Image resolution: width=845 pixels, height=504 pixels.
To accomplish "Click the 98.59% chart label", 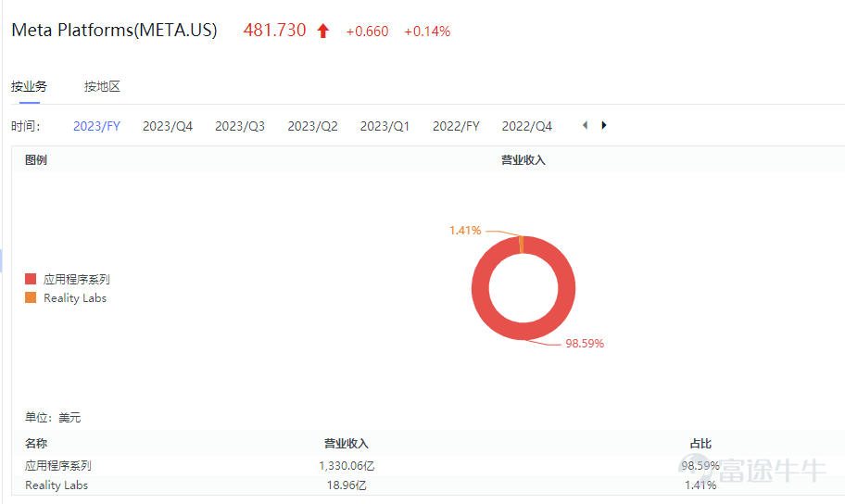I will [585, 344].
